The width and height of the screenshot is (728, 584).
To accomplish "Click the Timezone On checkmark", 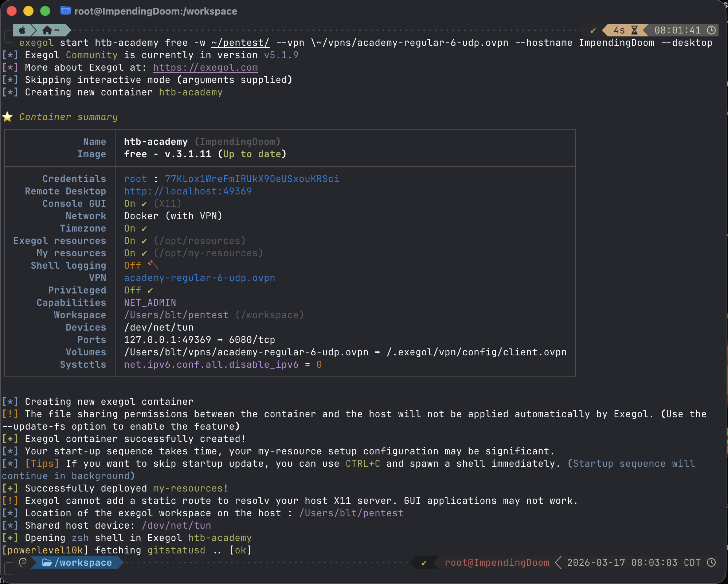I will coord(144,229).
